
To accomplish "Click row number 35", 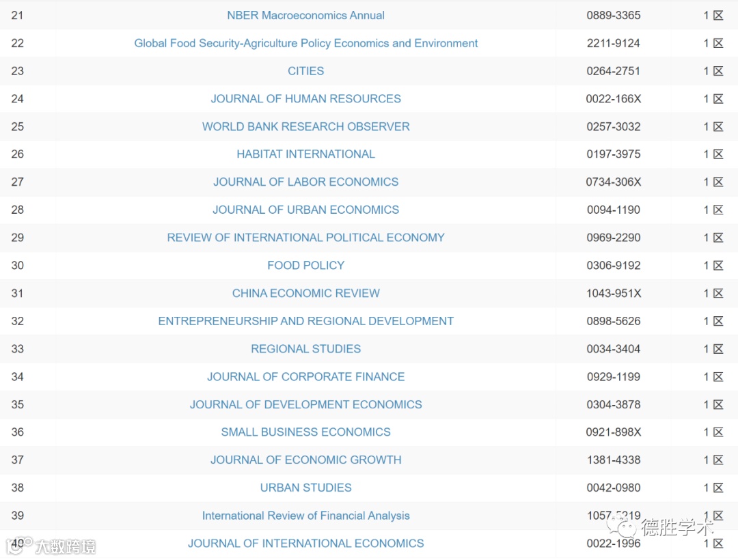I will point(17,404).
